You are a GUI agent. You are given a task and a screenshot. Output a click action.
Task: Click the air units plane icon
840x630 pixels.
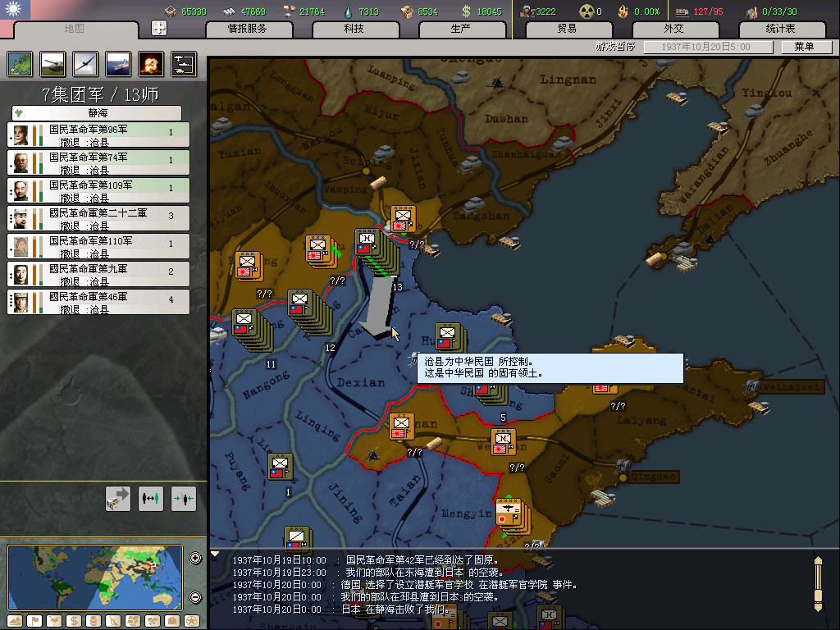(x=85, y=63)
